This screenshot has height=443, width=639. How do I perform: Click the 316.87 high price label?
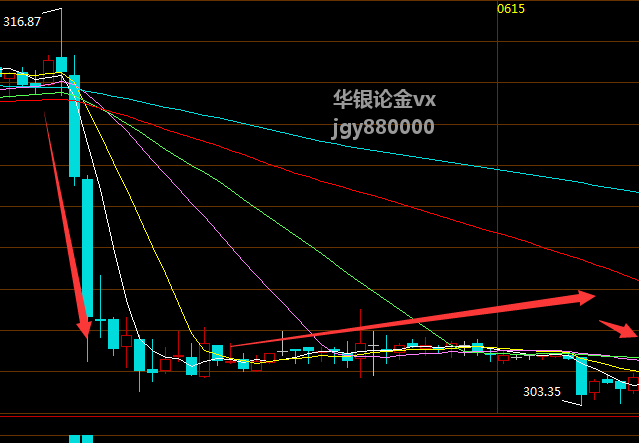click(x=22, y=22)
